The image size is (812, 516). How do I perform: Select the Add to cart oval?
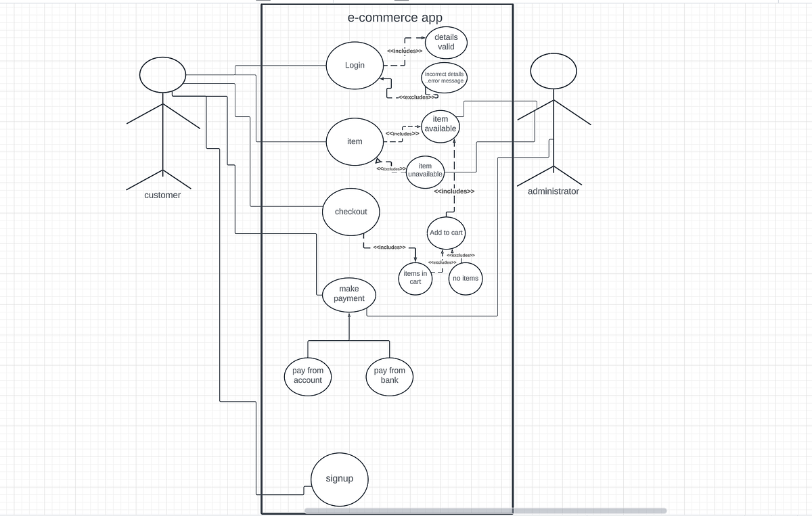coord(445,232)
